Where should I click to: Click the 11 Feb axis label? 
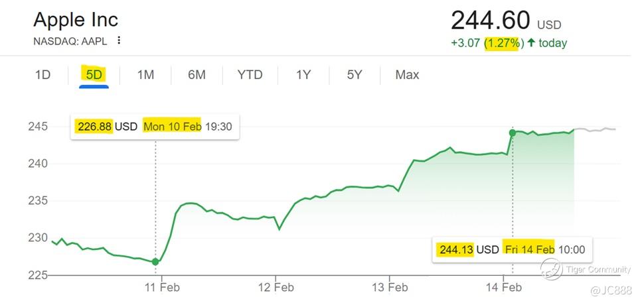[x=162, y=287]
